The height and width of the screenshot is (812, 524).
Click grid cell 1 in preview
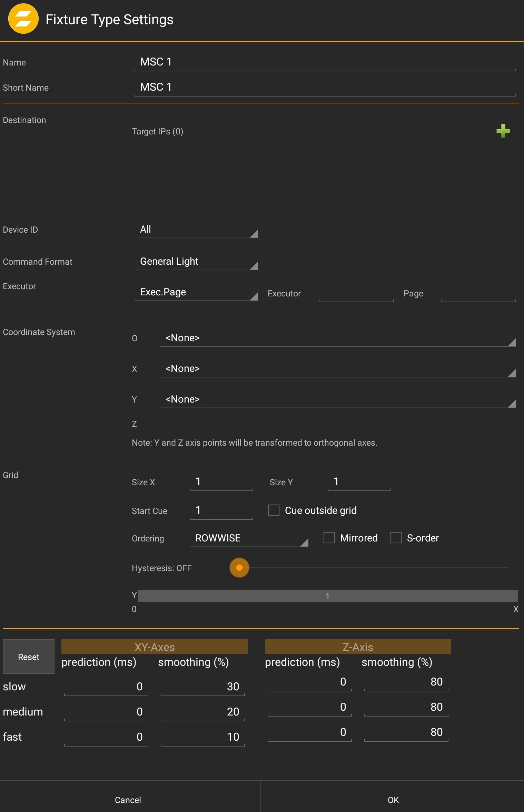point(327,596)
